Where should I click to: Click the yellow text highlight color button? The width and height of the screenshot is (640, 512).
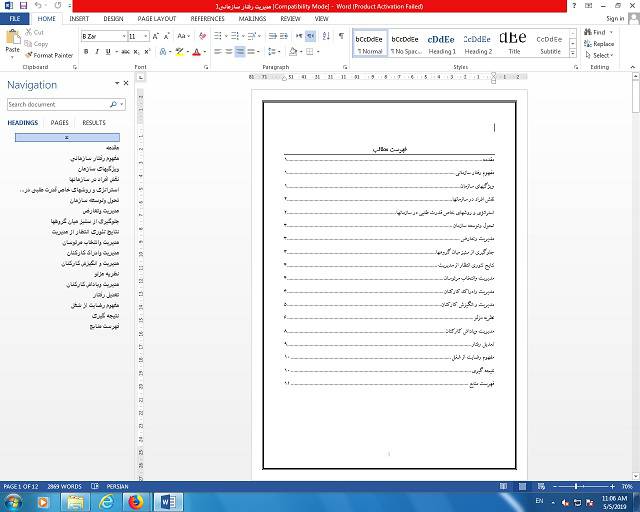tap(179, 51)
